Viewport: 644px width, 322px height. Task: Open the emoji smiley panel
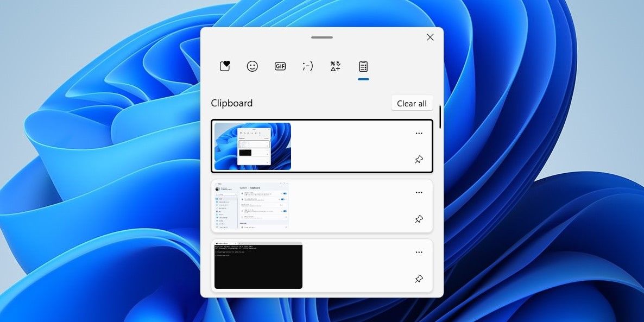pyautogui.click(x=252, y=66)
